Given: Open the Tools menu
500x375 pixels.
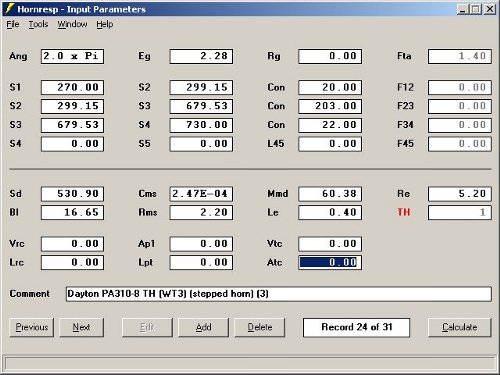Looking at the screenshot, I should click(38, 24).
